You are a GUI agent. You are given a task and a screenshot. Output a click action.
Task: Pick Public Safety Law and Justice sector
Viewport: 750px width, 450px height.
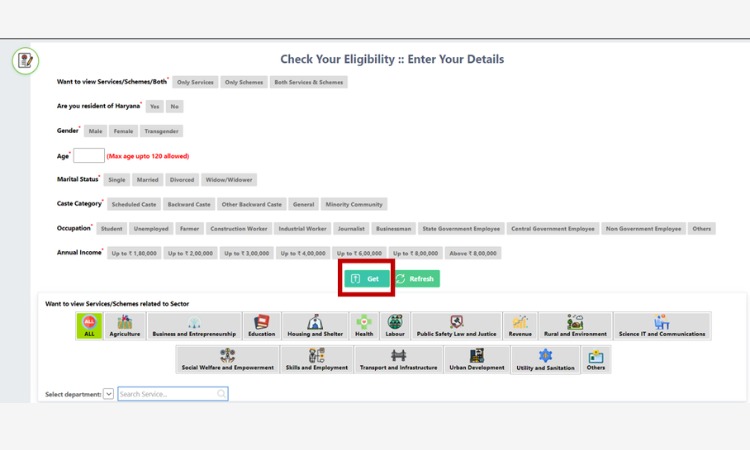[457, 326]
